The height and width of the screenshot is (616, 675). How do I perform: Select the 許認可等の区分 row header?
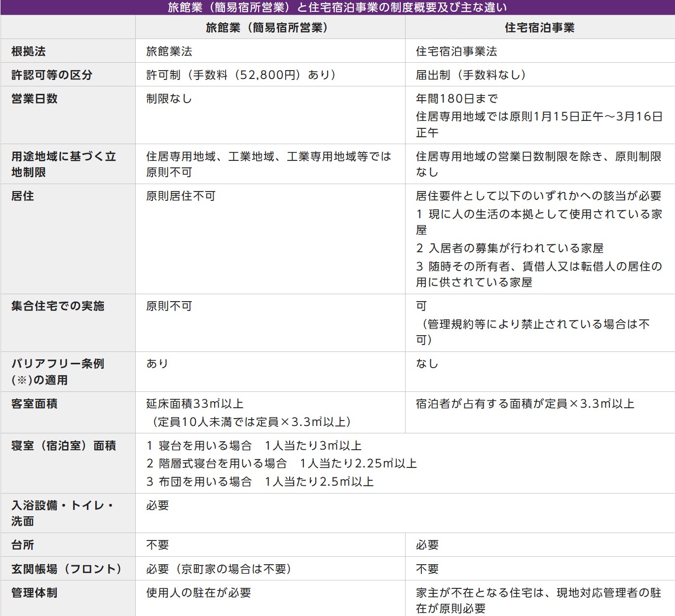click(52, 75)
